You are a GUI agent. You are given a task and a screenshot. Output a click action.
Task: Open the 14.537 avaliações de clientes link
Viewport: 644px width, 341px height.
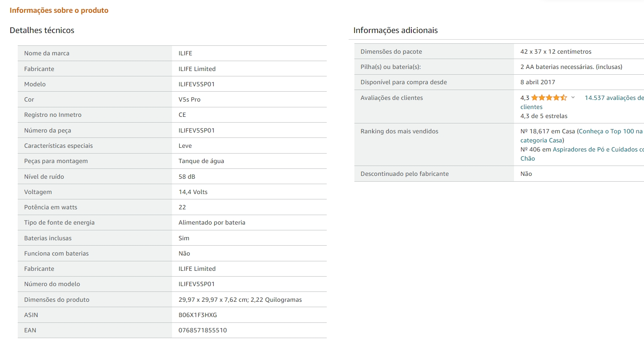coord(614,98)
